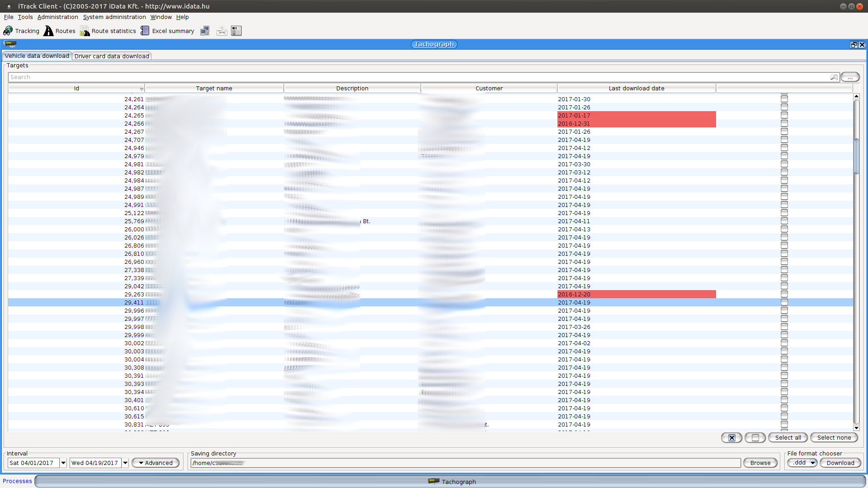
Task: Switch to Driver card data download tab
Action: point(112,56)
